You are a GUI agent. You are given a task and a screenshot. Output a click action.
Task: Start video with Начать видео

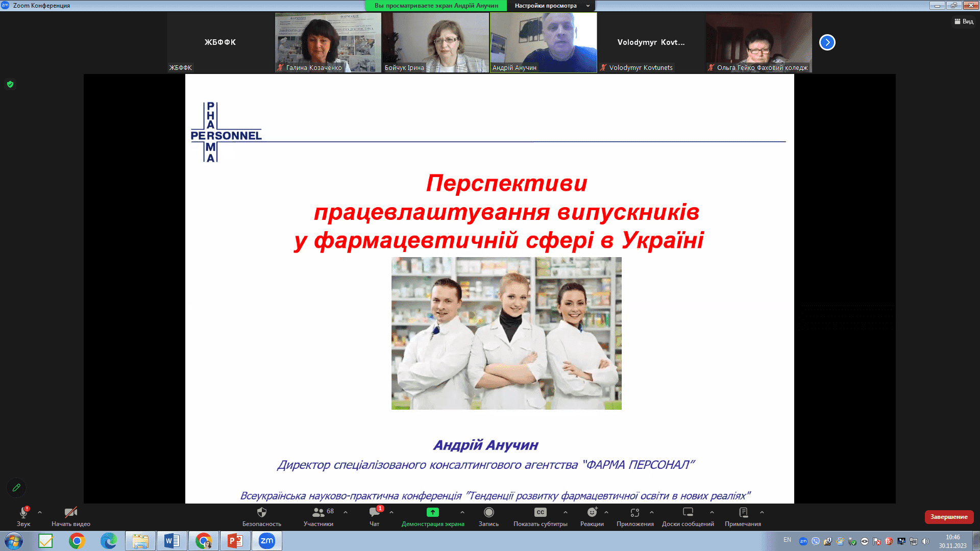(71, 516)
